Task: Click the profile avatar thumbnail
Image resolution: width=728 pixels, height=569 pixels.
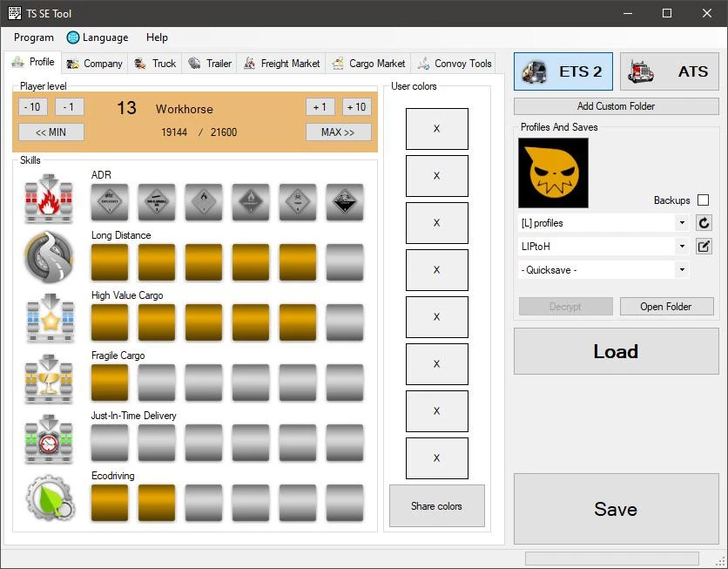Action: click(x=553, y=173)
